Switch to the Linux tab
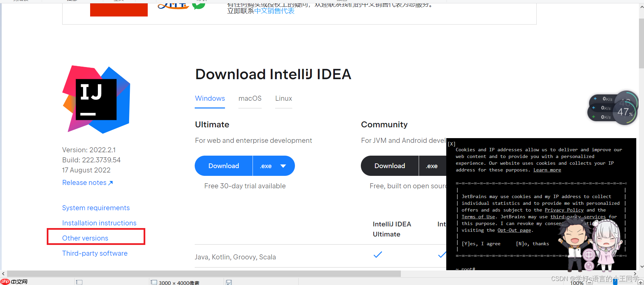644x285 pixels. 283,98
